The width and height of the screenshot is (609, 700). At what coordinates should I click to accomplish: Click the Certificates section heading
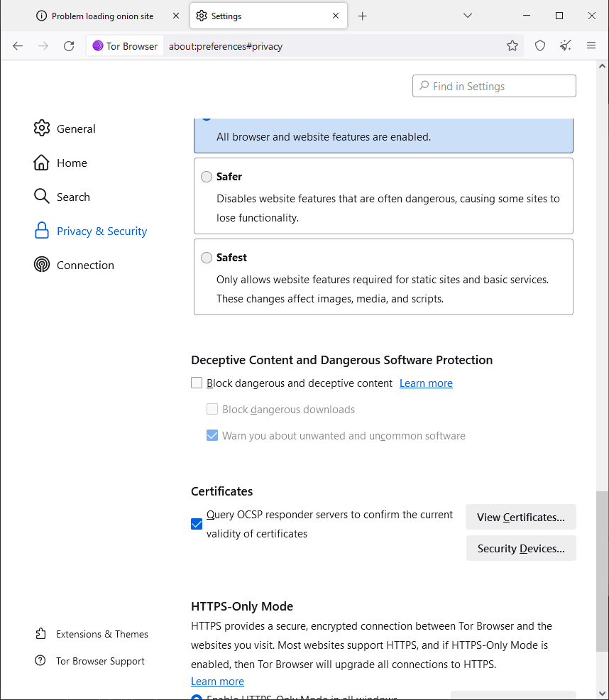pos(222,491)
